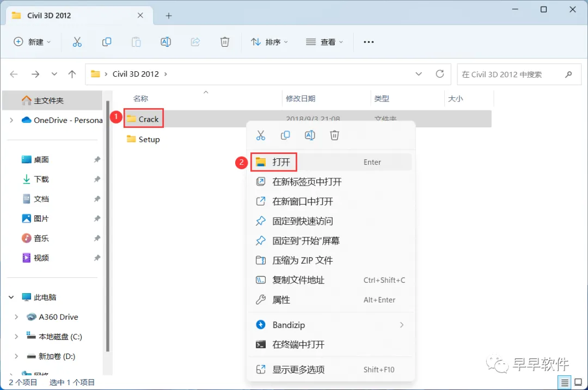Open 桌面 in the sidebar
588x390 pixels.
click(x=35, y=159)
